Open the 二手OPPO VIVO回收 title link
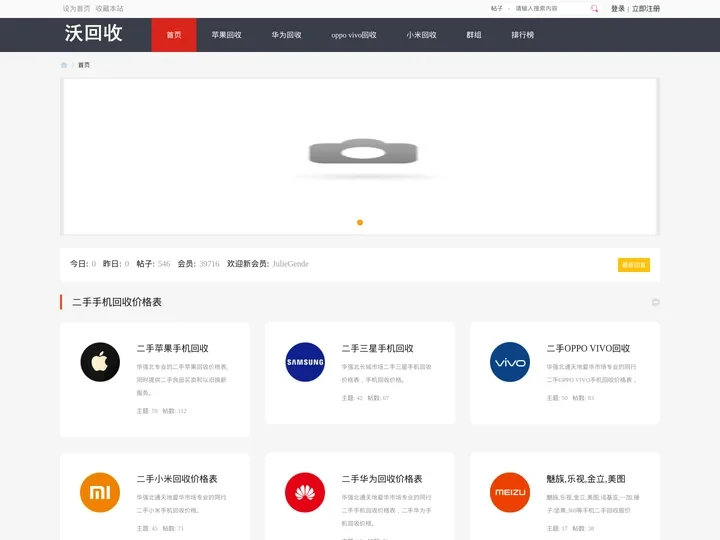Viewport: 720px width, 540px height. [x=588, y=349]
